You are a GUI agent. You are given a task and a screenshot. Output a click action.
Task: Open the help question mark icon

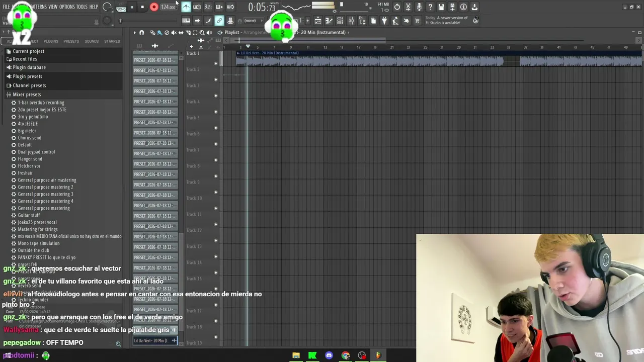(x=430, y=7)
